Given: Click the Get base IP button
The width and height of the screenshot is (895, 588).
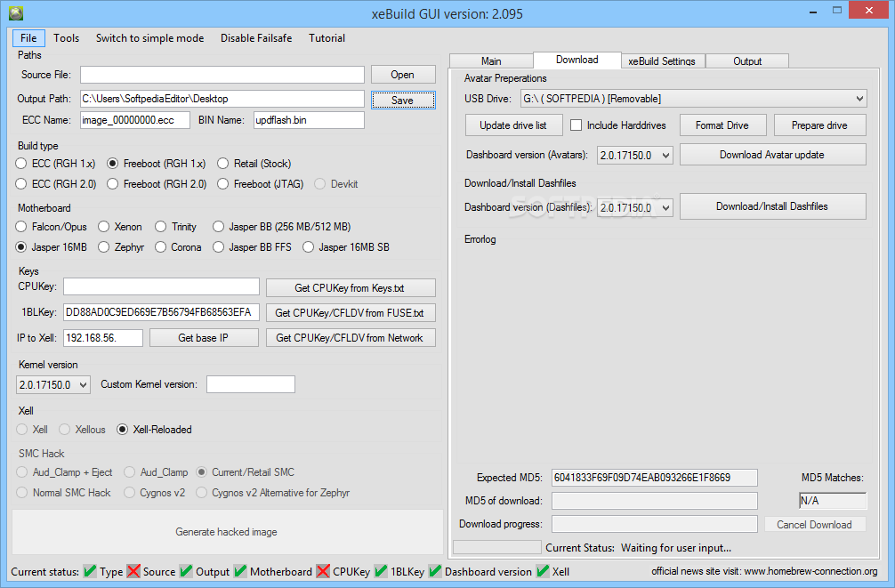Looking at the screenshot, I should pyautogui.click(x=204, y=338).
